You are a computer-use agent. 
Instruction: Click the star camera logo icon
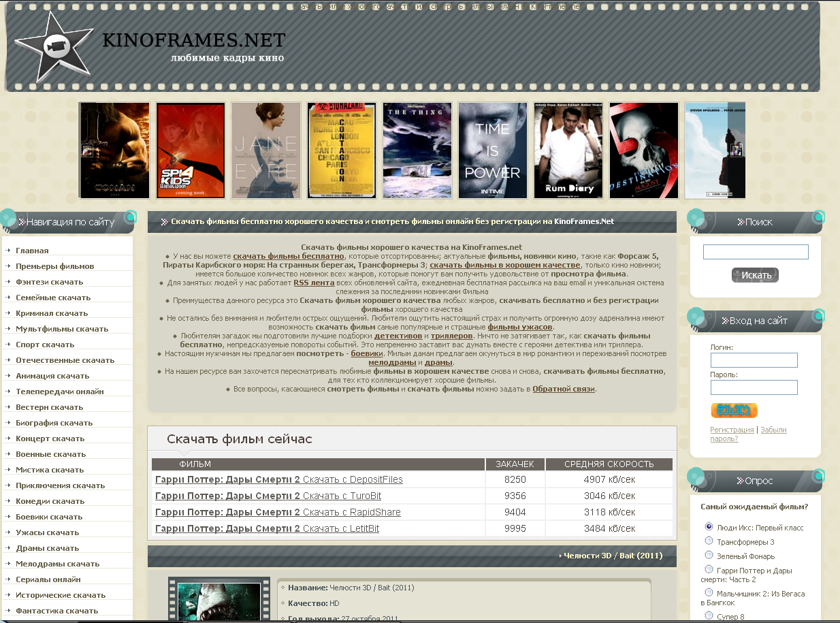[x=53, y=46]
